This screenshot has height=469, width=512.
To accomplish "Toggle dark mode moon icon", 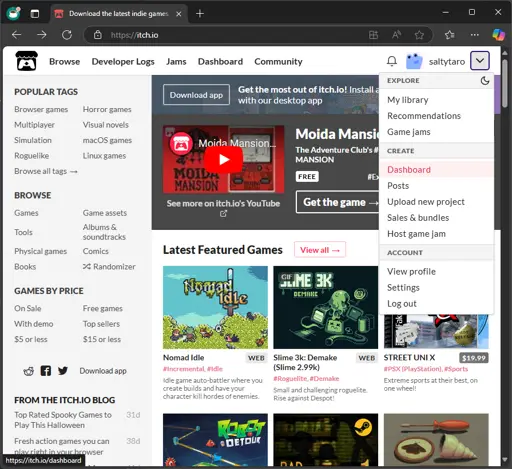I will click(485, 81).
